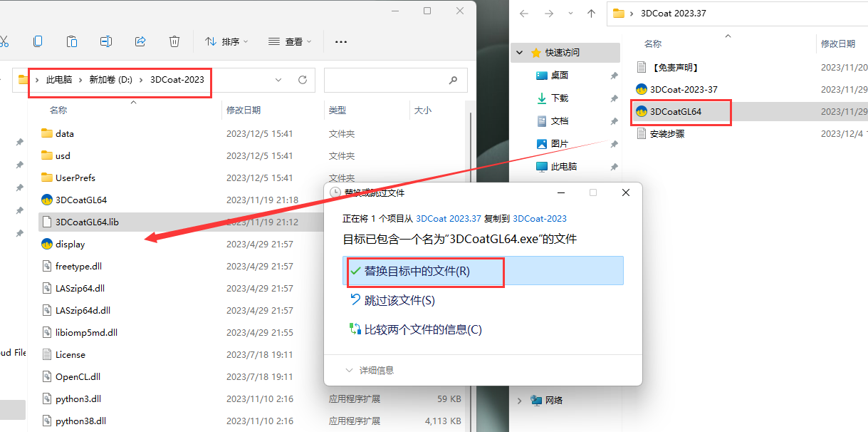Open the 查看 view dropdown
This screenshot has height=432, width=868.
[x=290, y=42]
